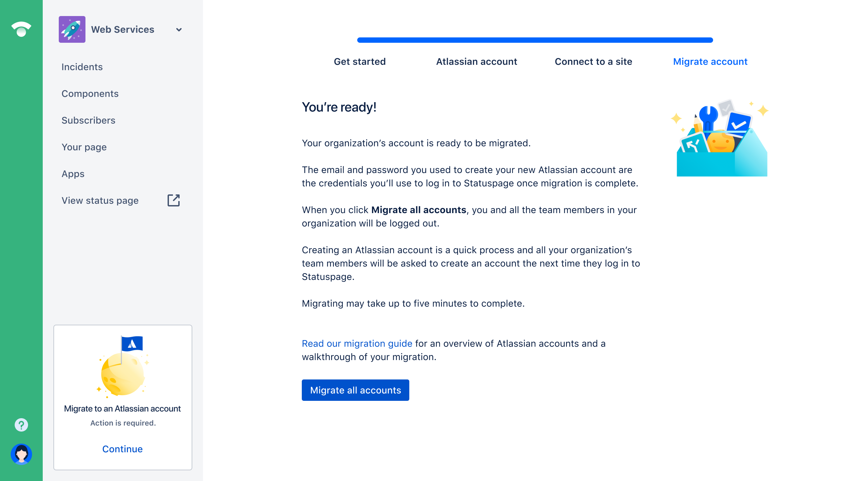Click the Your page sidebar icon

pos(83,146)
